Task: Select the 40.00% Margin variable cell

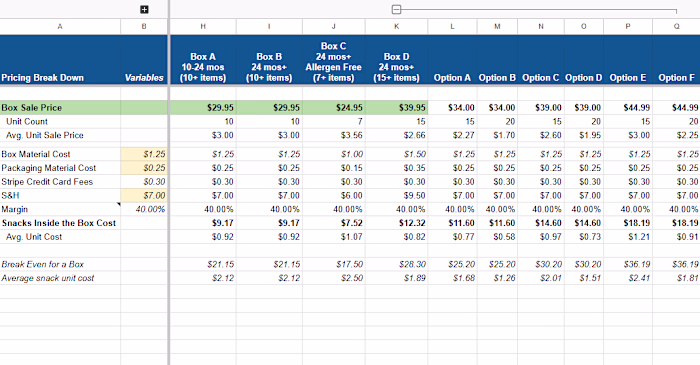Action: (144, 209)
